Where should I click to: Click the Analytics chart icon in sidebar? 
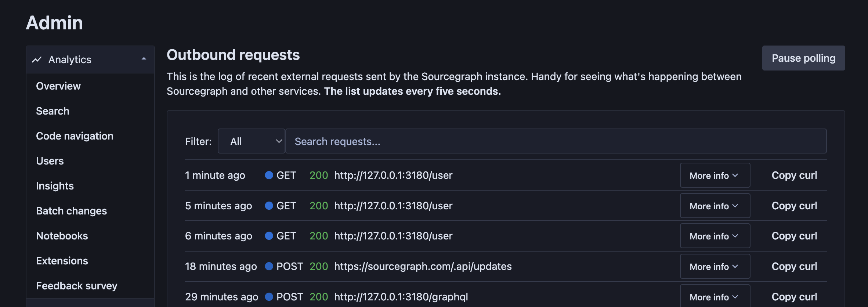point(37,59)
